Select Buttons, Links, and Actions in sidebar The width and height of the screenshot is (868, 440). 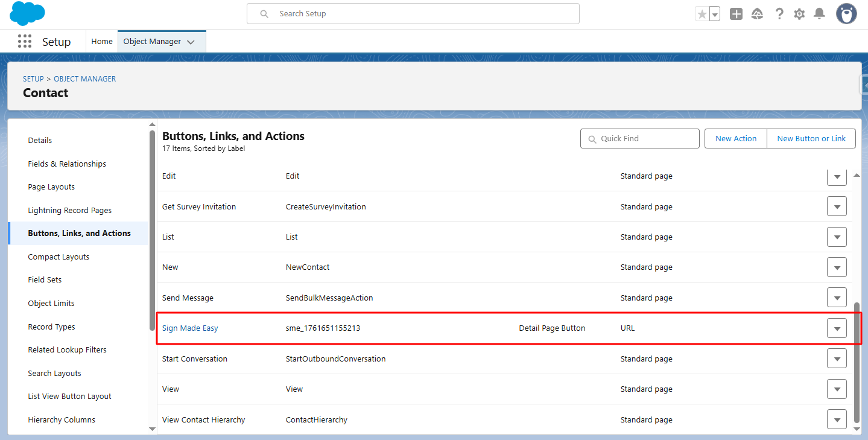[x=79, y=233]
